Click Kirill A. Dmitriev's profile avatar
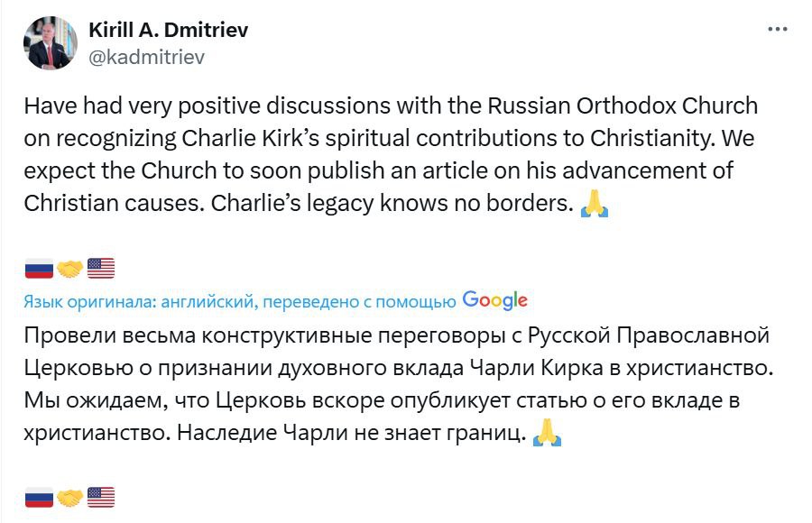This screenshot has width=812, height=523. point(51,43)
